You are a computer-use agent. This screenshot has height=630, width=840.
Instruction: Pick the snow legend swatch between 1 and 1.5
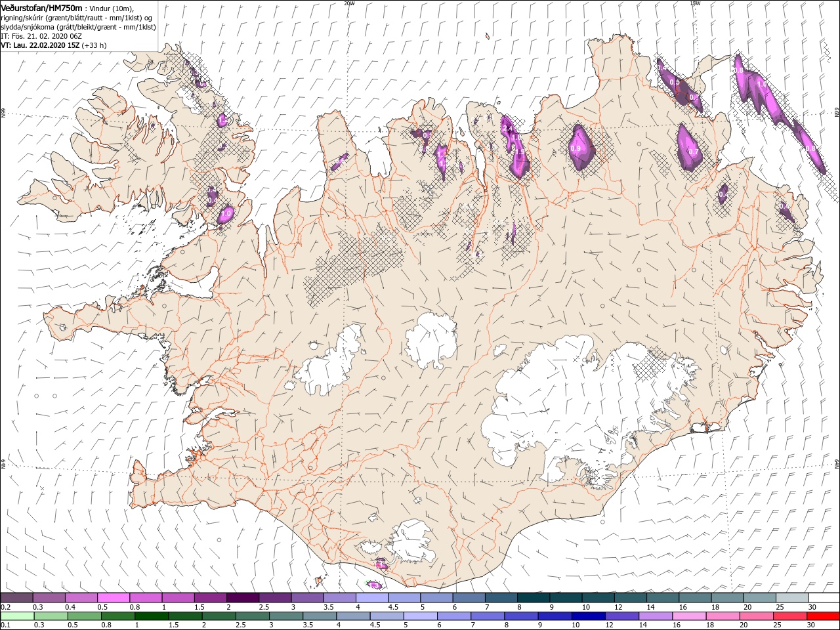tap(178, 597)
